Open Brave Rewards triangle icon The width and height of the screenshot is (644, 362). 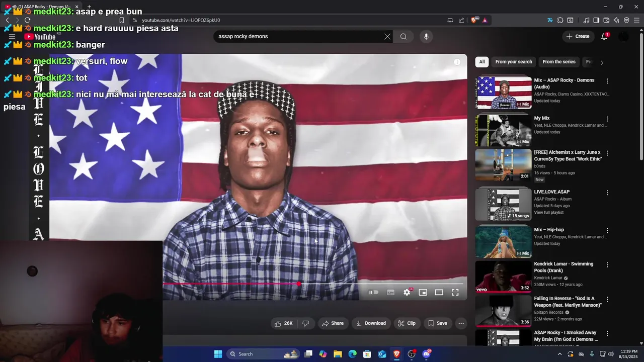tap(485, 20)
